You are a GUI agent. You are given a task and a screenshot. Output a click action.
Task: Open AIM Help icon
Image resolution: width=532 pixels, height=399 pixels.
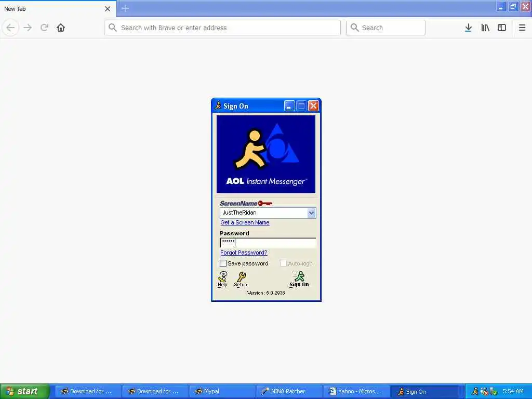(222, 279)
